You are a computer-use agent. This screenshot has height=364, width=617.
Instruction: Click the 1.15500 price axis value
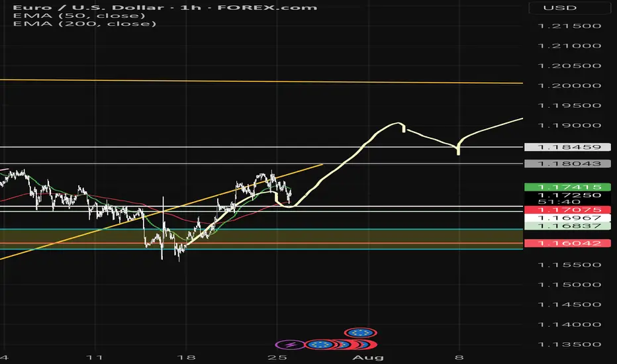[569, 265]
